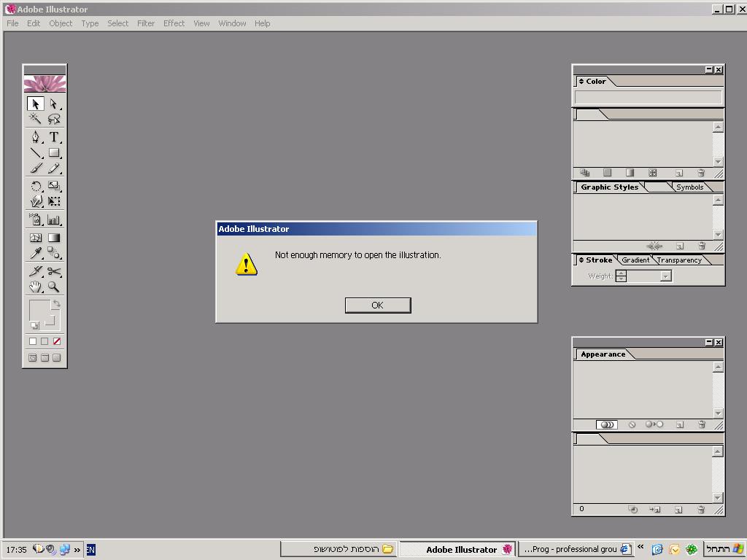Click the Fill color box in toolbox
The image size is (747, 560).
click(39, 311)
